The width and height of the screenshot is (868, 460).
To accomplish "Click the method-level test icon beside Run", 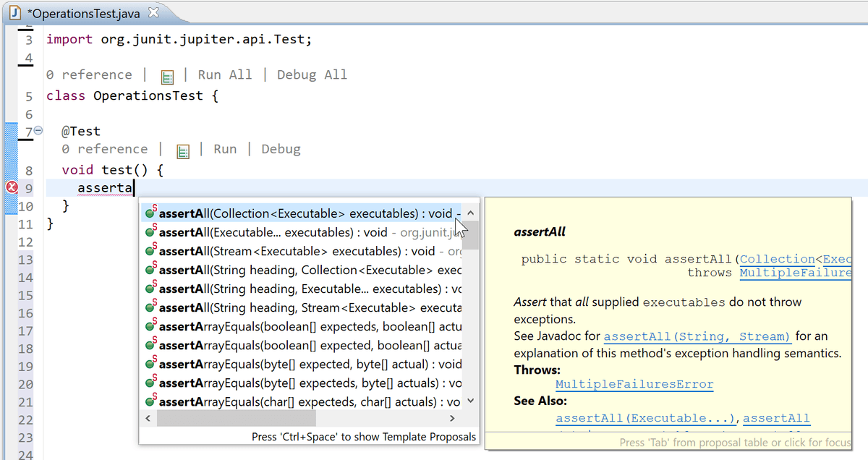I will [x=183, y=150].
